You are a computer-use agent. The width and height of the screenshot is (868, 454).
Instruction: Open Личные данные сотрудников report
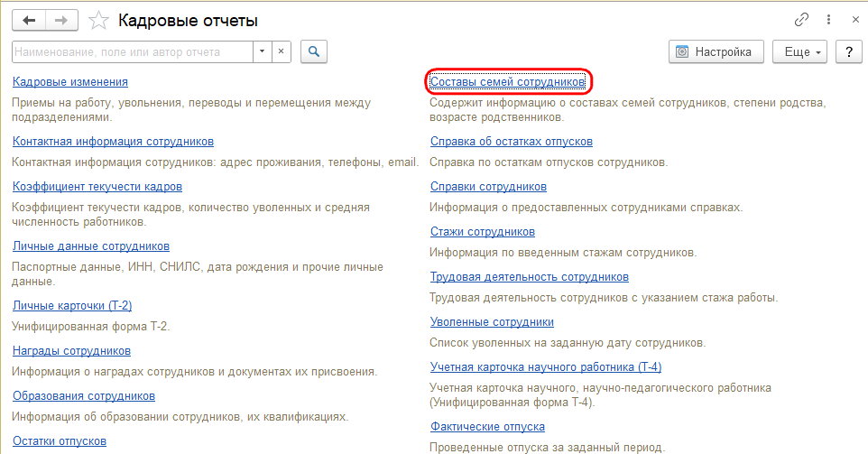[91, 246]
